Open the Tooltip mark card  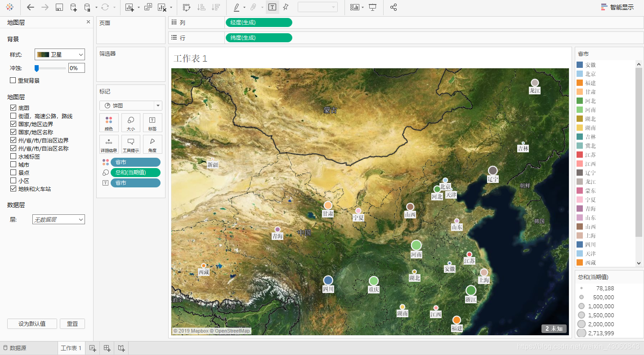point(131,144)
